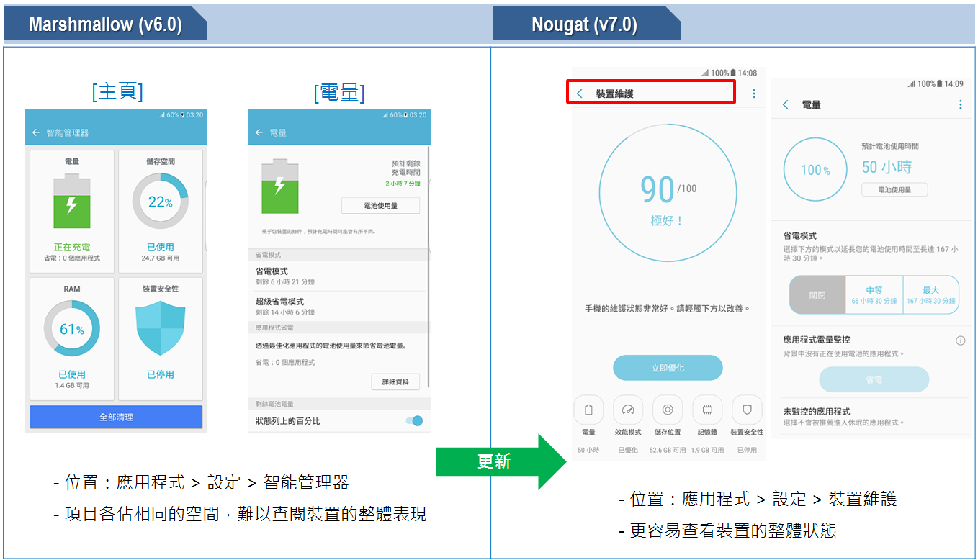Tap back arrow in 智能管理器 header
The height and width of the screenshot is (560, 978).
coord(36,132)
